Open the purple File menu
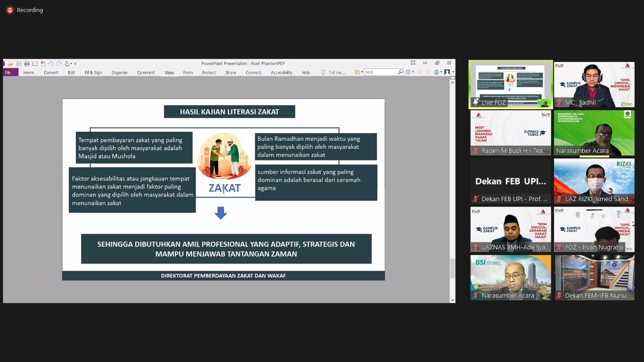 (9, 72)
